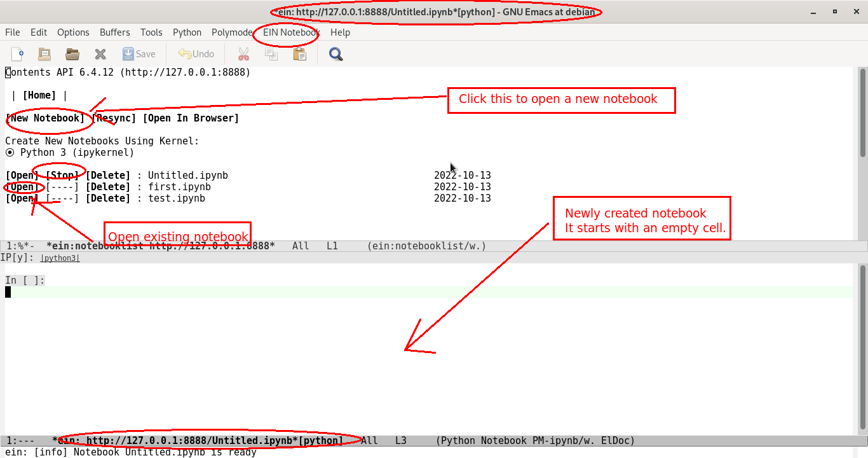Viewport: 868px width, 458px height.
Task: Click the [Home] link
Action: coord(39,95)
